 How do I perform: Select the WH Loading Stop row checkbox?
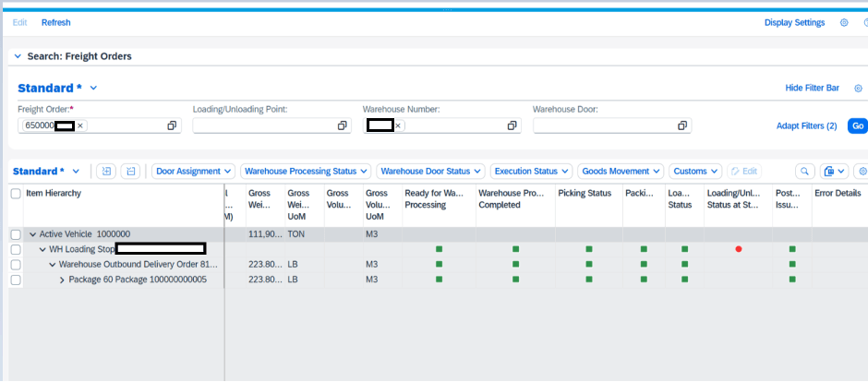click(16, 249)
